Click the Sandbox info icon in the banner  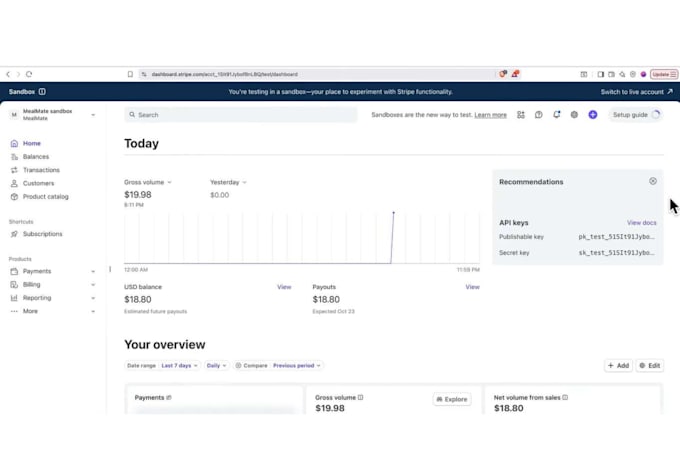pyautogui.click(x=42, y=92)
